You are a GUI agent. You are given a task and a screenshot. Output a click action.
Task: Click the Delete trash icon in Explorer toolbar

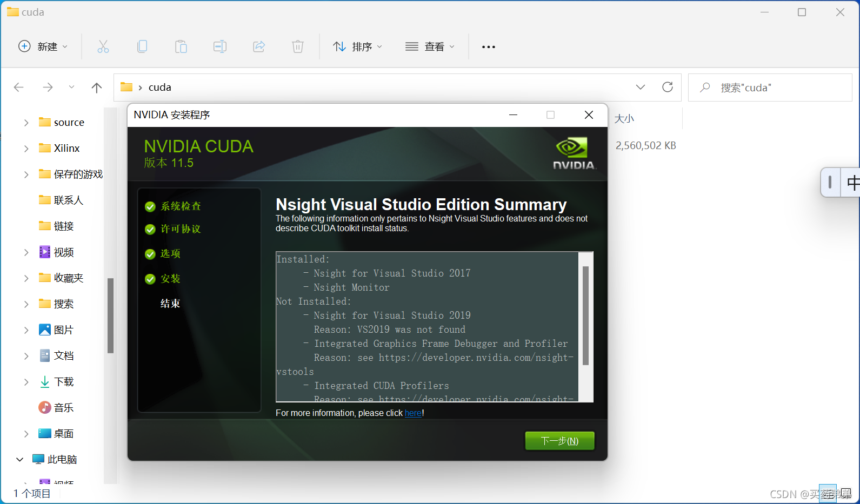pyautogui.click(x=298, y=46)
